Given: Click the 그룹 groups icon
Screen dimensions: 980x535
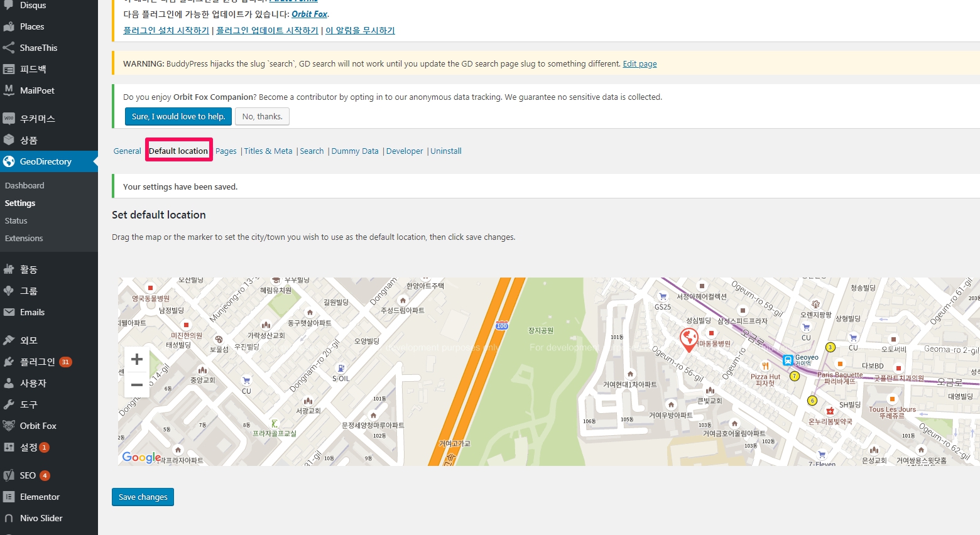Looking at the screenshot, I should 9,291.
